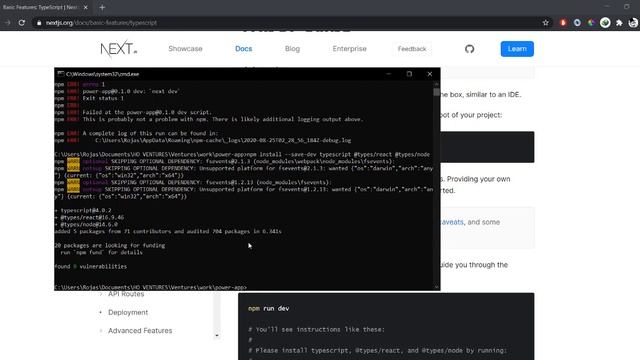Screen dimensions: 640x360
Task: Click the cmd title bar text
Action: pos(103,74)
